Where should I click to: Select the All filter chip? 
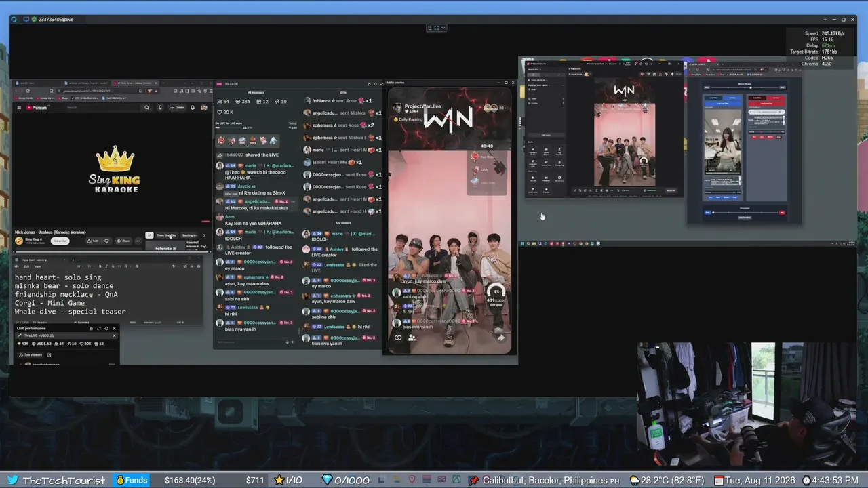coord(149,235)
